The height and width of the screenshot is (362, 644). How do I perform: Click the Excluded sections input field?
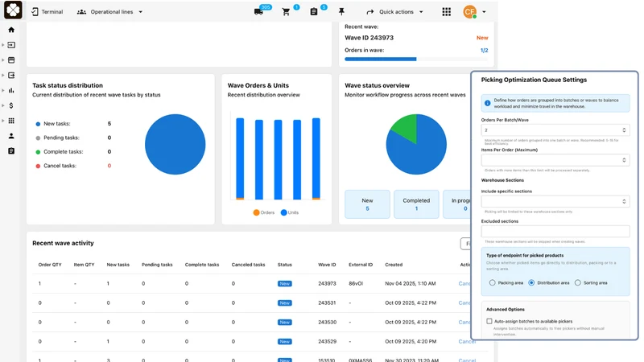tap(555, 231)
